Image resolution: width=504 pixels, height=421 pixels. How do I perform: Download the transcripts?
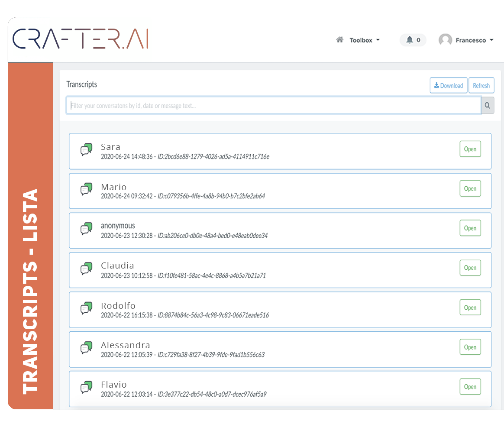(449, 86)
